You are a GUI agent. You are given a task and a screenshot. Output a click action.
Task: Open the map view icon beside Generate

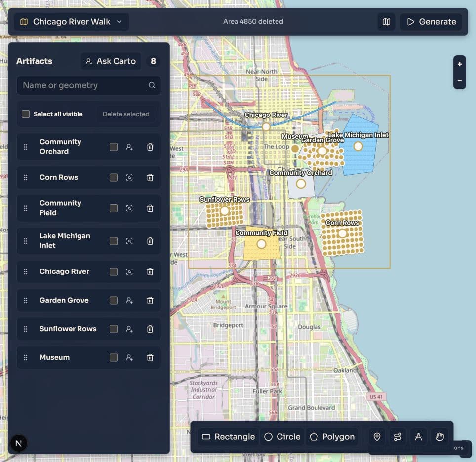[386, 22]
